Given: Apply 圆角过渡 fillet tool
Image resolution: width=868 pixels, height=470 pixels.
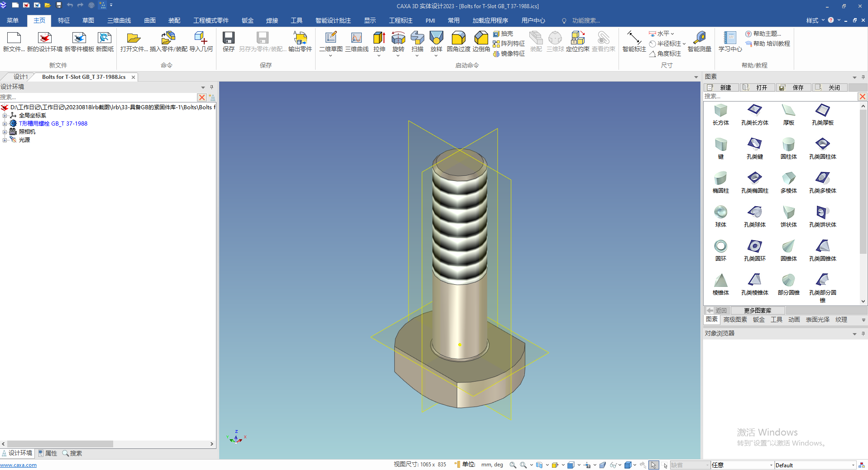Looking at the screenshot, I should coord(459,42).
